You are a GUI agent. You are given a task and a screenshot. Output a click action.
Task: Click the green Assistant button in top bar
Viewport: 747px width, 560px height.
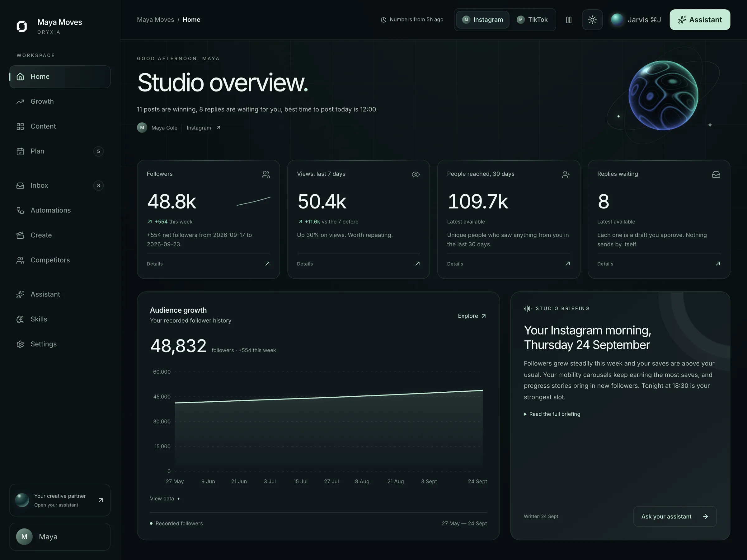(x=700, y=20)
